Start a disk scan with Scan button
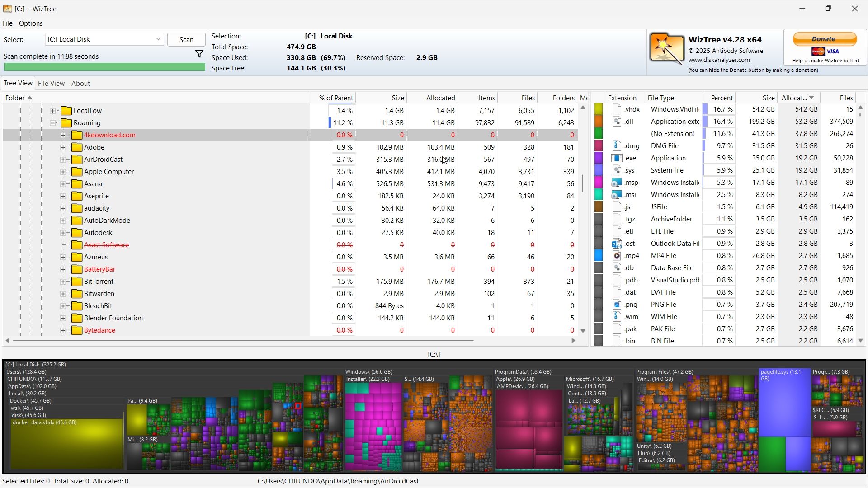Image resolution: width=868 pixels, height=488 pixels. click(x=186, y=39)
